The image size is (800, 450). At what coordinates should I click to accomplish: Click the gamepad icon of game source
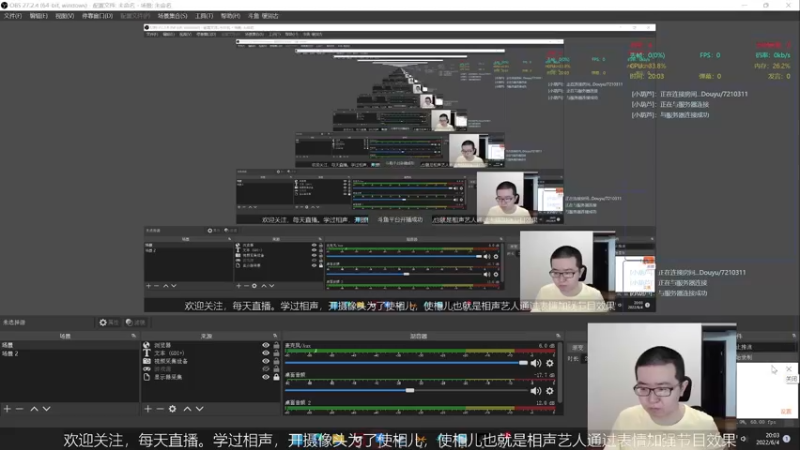[x=146, y=369]
